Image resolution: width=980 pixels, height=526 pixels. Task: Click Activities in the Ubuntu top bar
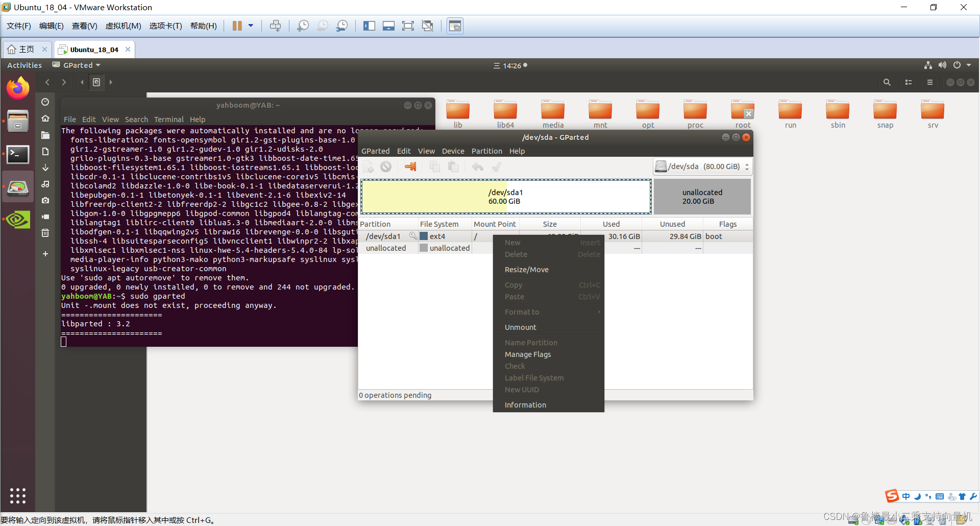(24, 65)
